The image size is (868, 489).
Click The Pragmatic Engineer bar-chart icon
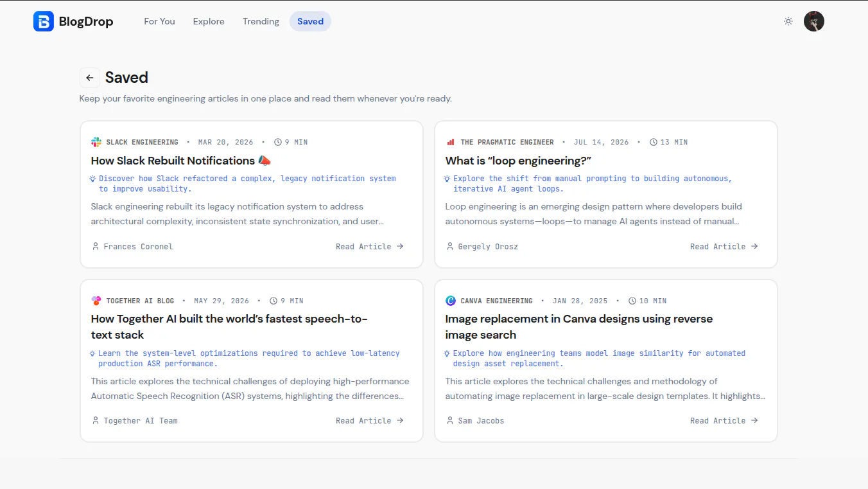point(451,142)
